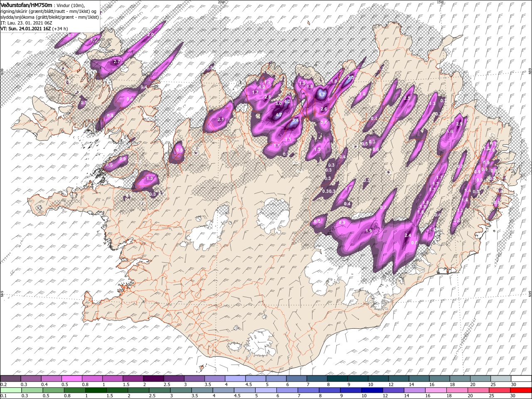This screenshot has height=399, width=532.
Task: Click the 2.7 snowfall value in the Westfjords
Action: point(116,62)
